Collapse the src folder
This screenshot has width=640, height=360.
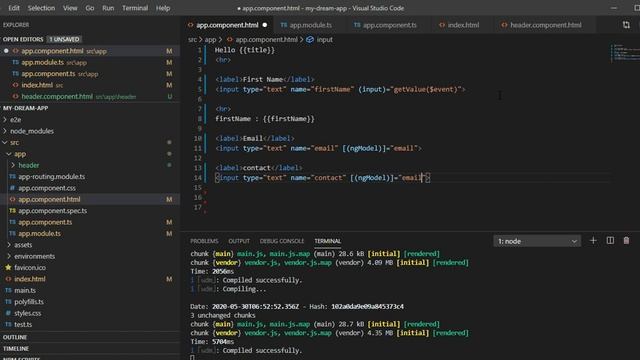click(x=15, y=142)
